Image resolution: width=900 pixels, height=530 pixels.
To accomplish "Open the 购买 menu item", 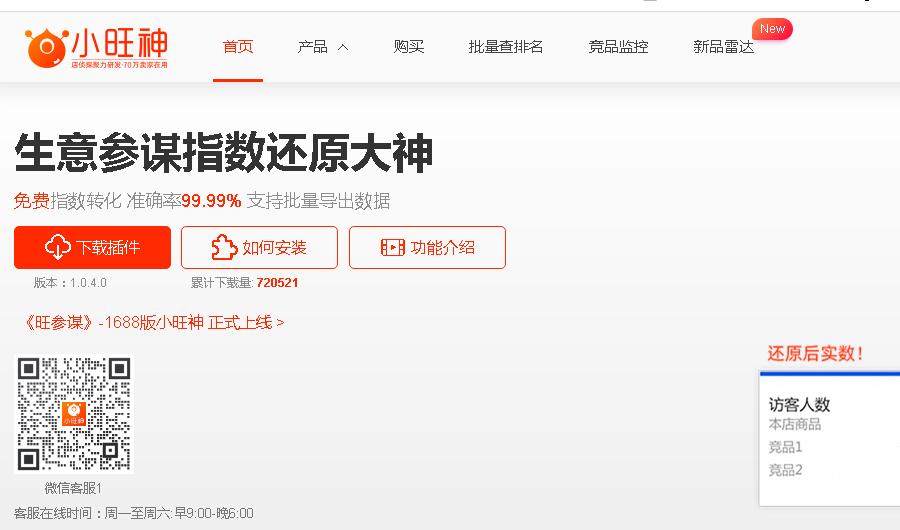I will click(409, 47).
